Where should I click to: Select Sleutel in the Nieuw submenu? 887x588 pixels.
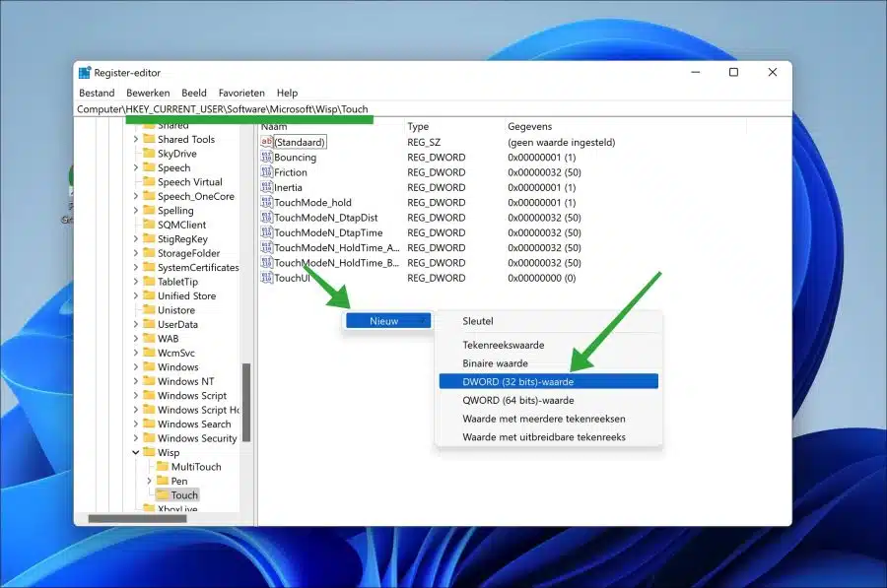(x=478, y=321)
